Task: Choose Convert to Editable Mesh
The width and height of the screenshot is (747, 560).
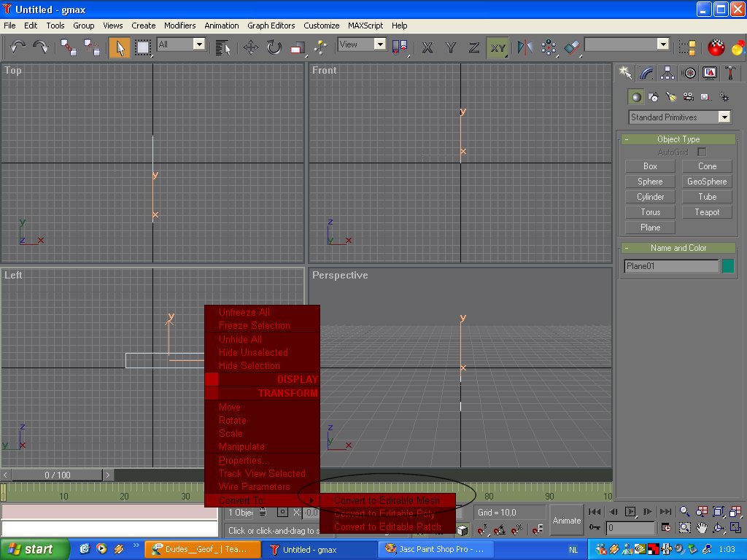Action: pos(387,500)
